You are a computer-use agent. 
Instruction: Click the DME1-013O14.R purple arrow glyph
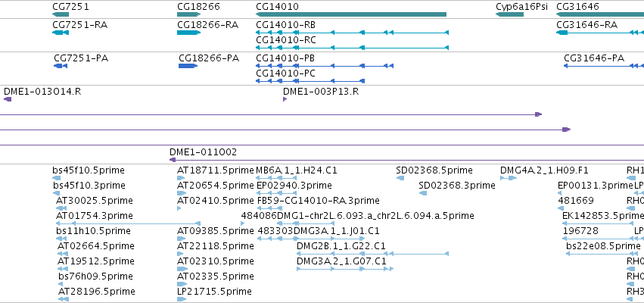(8, 99)
